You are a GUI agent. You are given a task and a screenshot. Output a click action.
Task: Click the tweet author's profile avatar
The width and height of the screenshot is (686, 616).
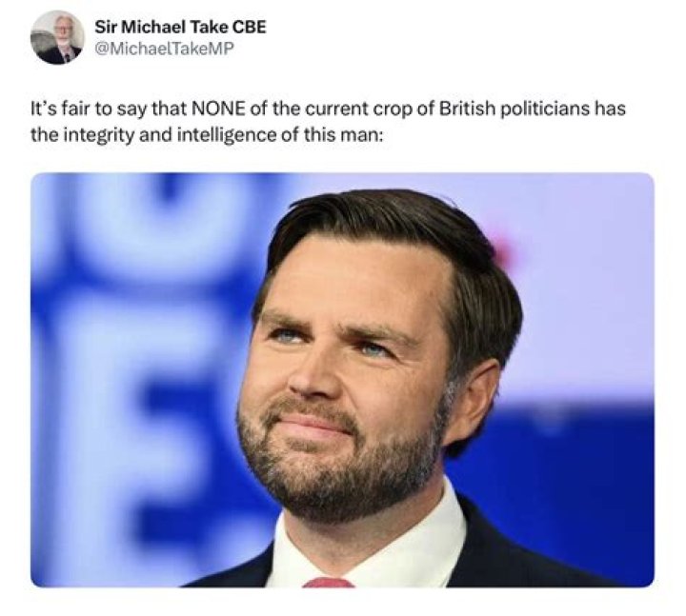[57, 37]
